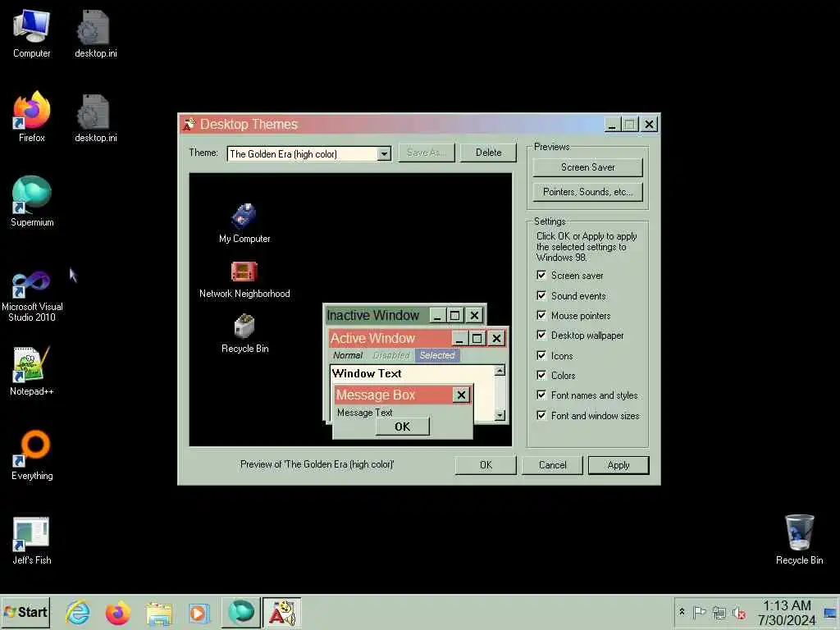
Task: Click the Show desktop button by the clock
Action: coord(830,612)
